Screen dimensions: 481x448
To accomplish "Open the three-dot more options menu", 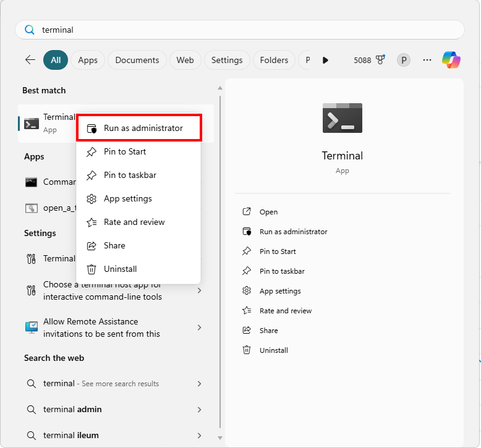I will (427, 60).
